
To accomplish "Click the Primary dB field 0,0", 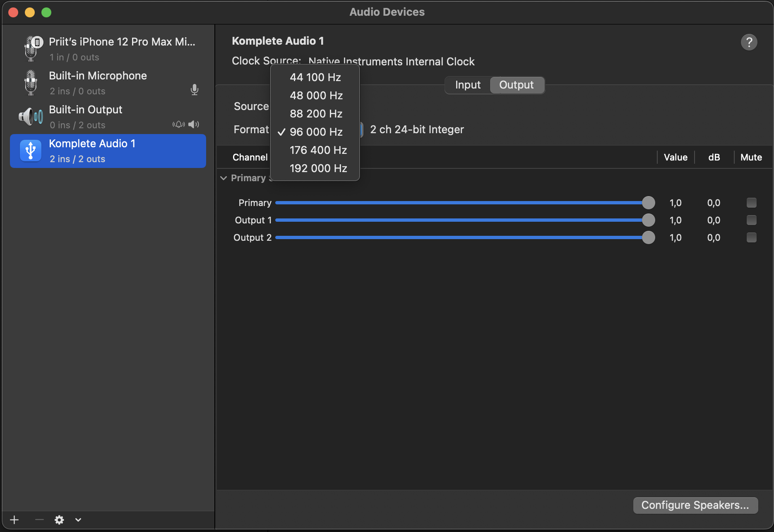I will click(714, 203).
